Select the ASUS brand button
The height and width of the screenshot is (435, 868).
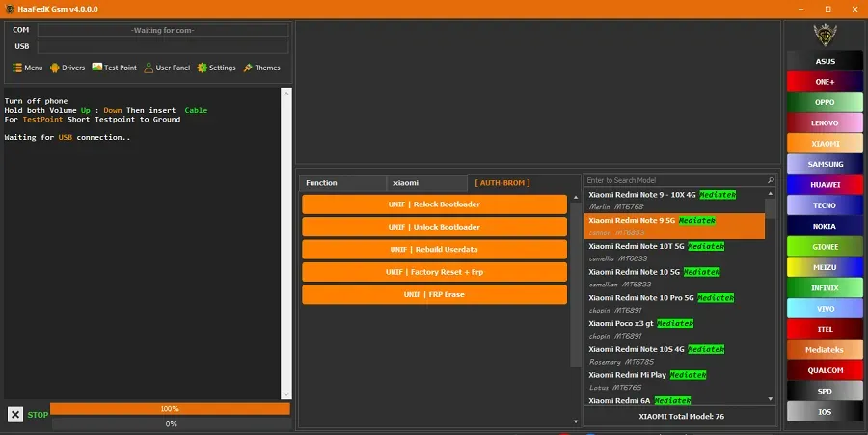point(825,61)
